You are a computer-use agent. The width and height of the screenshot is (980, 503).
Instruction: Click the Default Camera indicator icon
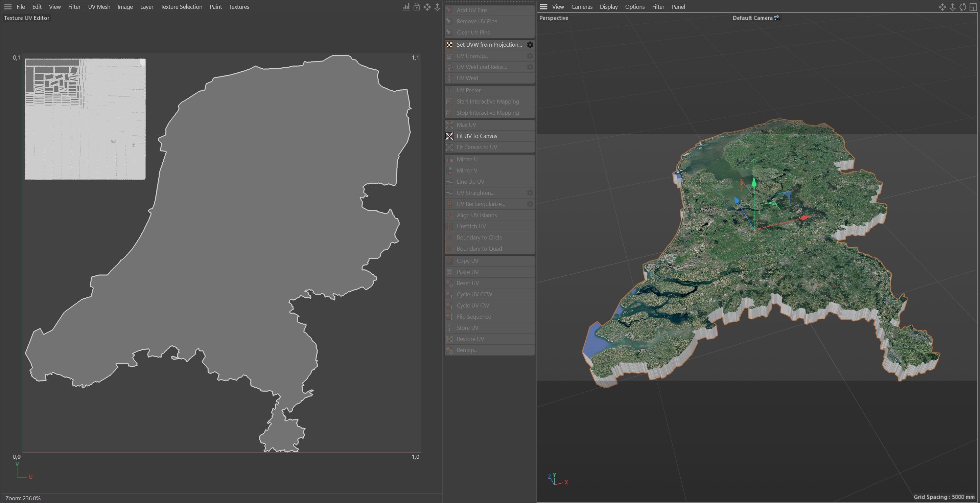776,18
